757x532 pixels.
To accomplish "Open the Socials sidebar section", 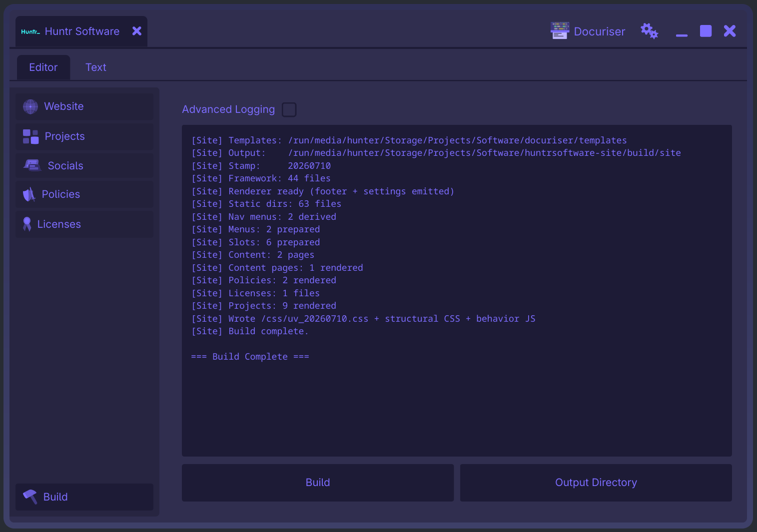I will pyautogui.click(x=84, y=166).
